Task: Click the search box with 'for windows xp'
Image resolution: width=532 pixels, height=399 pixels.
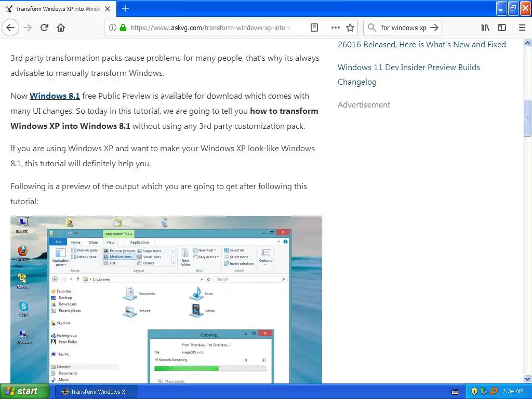Action: (403, 28)
